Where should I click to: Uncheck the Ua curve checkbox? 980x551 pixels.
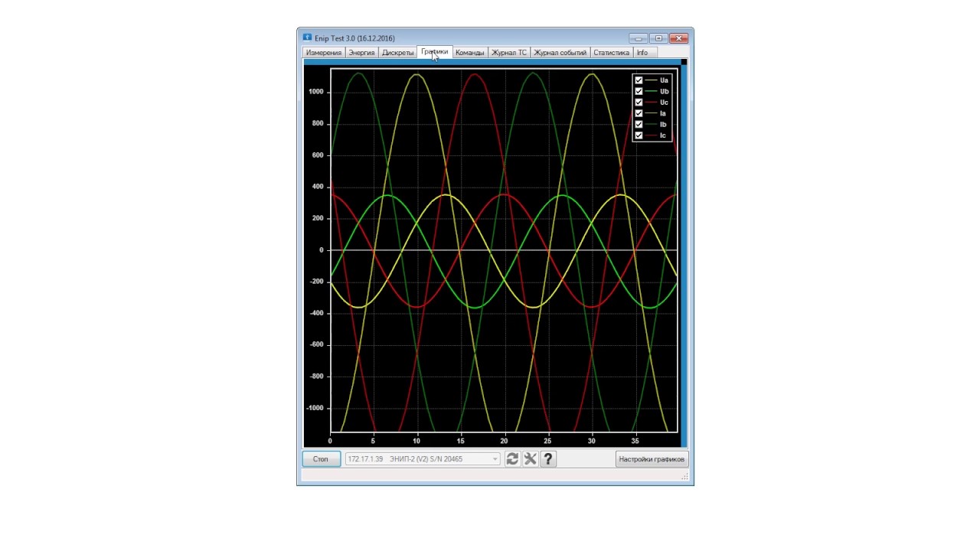(x=639, y=80)
